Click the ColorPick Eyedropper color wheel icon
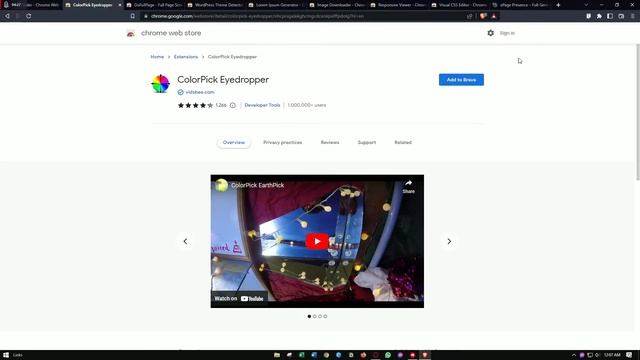This screenshot has width=640, height=360. click(x=160, y=84)
